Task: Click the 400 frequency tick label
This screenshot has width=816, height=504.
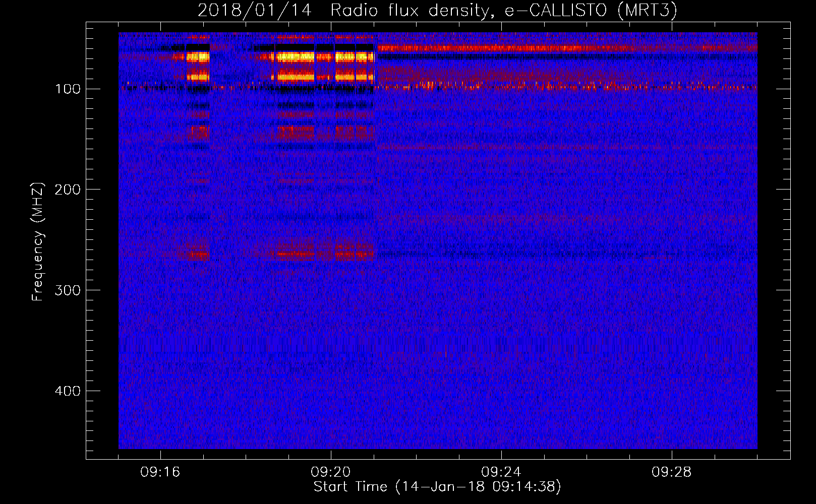Action: [x=68, y=391]
